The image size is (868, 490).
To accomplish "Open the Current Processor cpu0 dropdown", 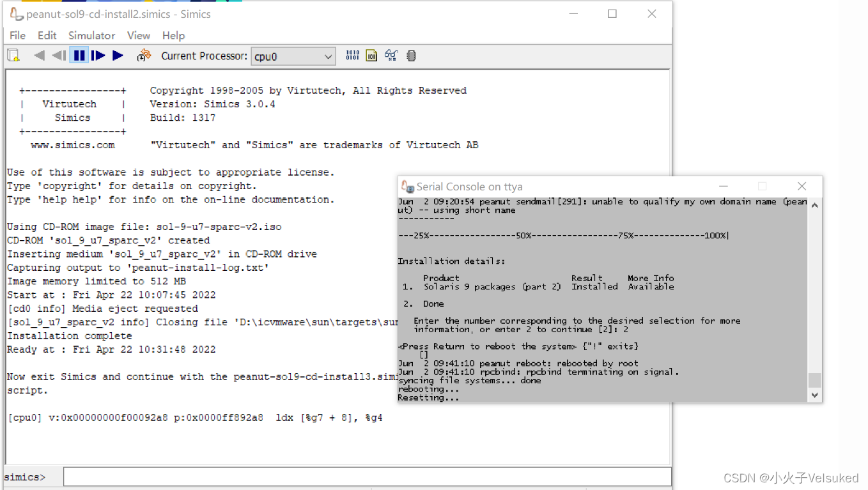I will (x=293, y=56).
